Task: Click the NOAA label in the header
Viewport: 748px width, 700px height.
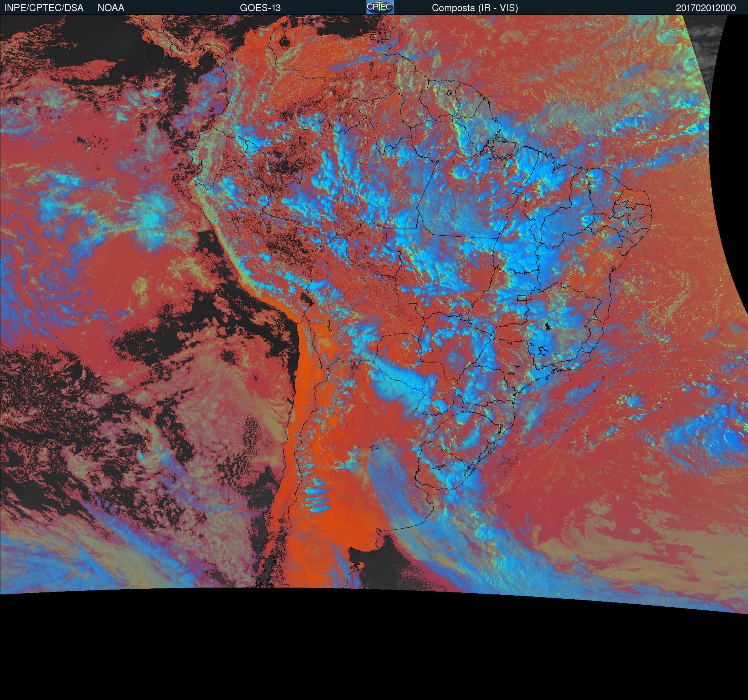Action: click(x=111, y=8)
